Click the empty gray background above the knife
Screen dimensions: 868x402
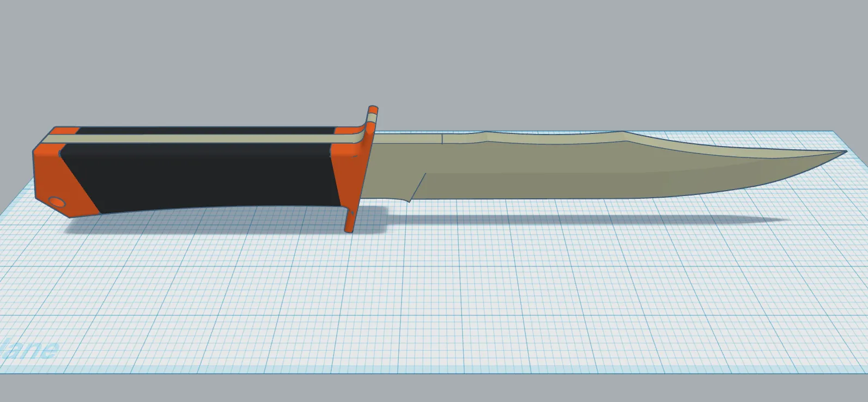tap(436, 54)
